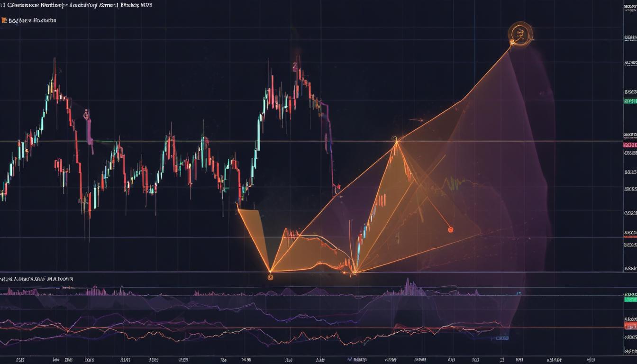The image size is (637, 364).
Task: Click the tall volume spike in the indicator pane
Action: coord(407,286)
